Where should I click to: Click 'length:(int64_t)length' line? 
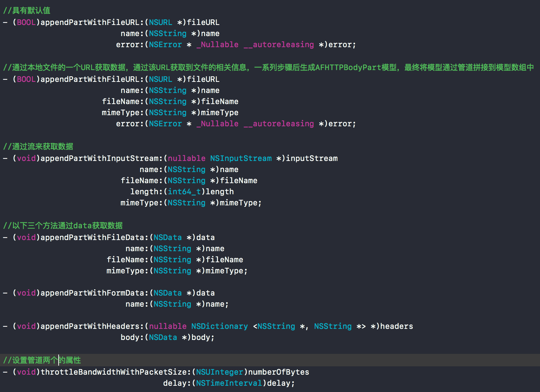(182, 191)
